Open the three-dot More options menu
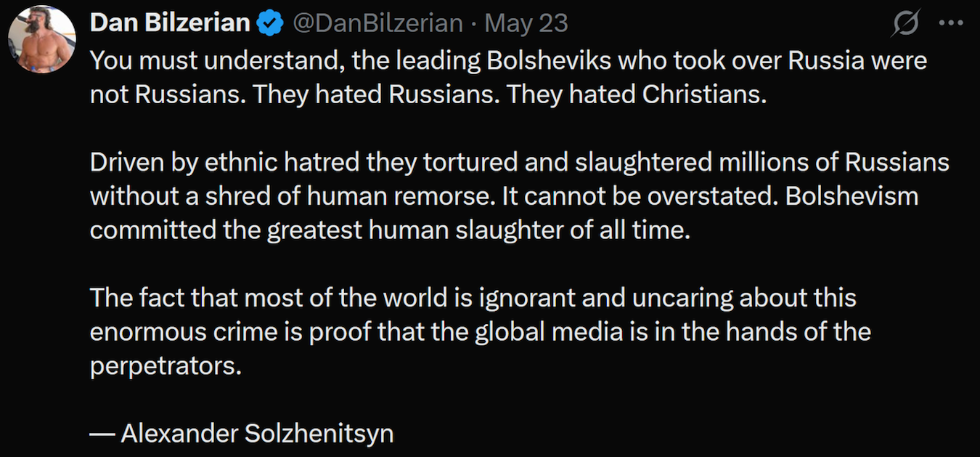 pyautogui.click(x=950, y=23)
